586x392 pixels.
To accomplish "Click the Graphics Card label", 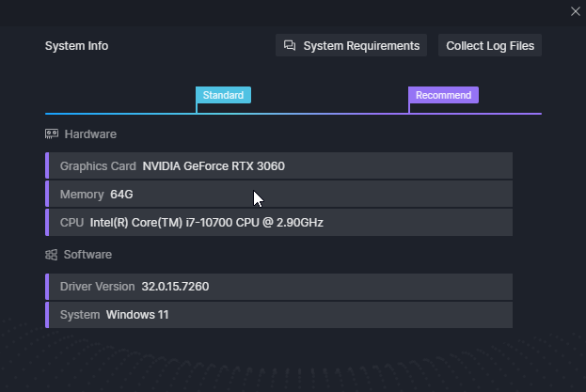I will [x=98, y=166].
